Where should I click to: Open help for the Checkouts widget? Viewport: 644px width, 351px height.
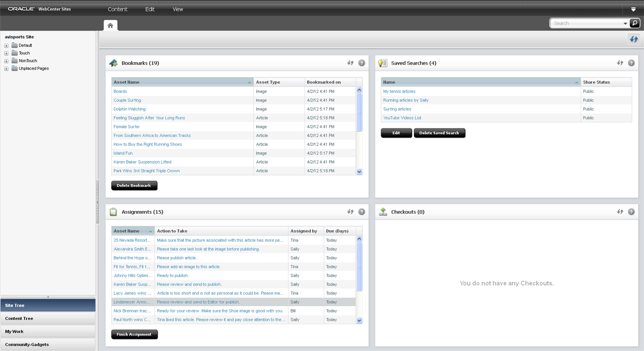[x=631, y=212]
